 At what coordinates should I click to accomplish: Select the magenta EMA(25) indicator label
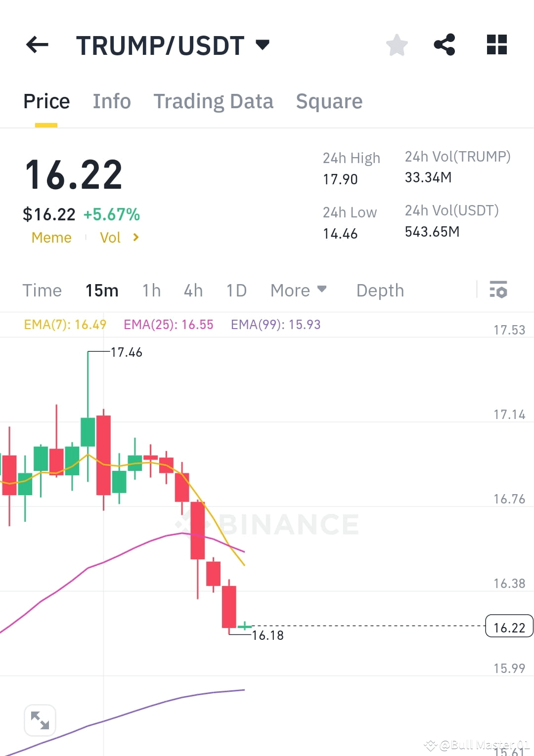click(x=168, y=324)
